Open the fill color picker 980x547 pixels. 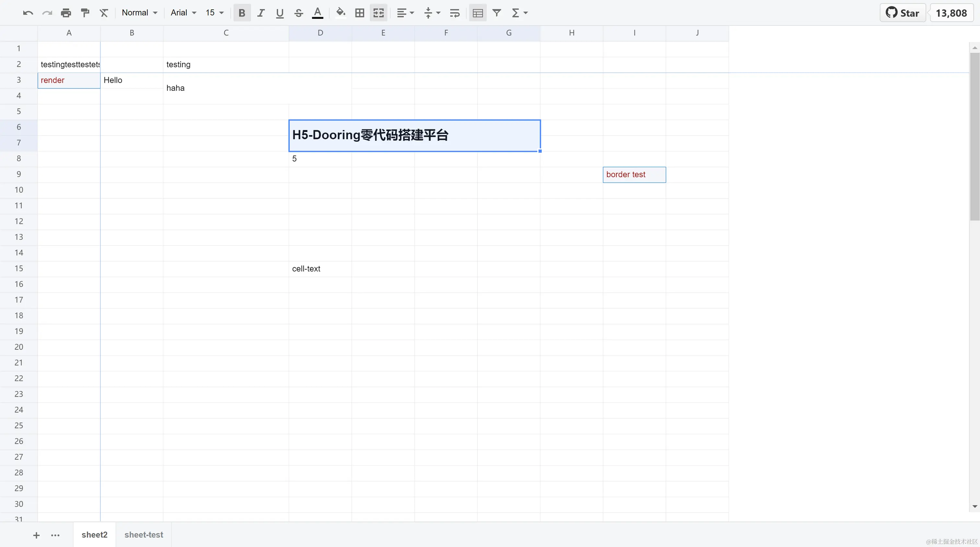pos(341,13)
